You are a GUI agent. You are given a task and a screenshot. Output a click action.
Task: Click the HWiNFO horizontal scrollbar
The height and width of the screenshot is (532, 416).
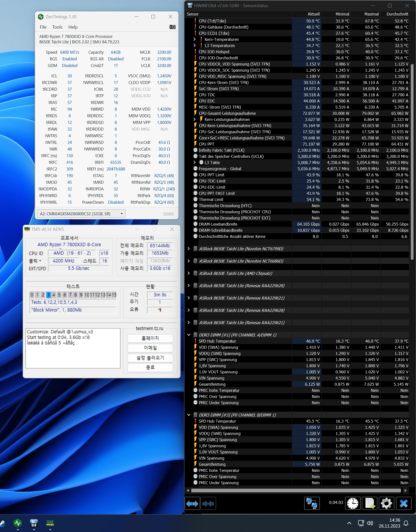[x=296, y=490]
